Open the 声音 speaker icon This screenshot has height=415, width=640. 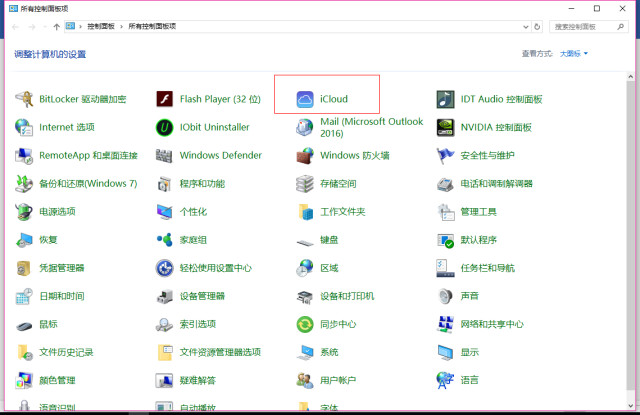[x=445, y=296]
